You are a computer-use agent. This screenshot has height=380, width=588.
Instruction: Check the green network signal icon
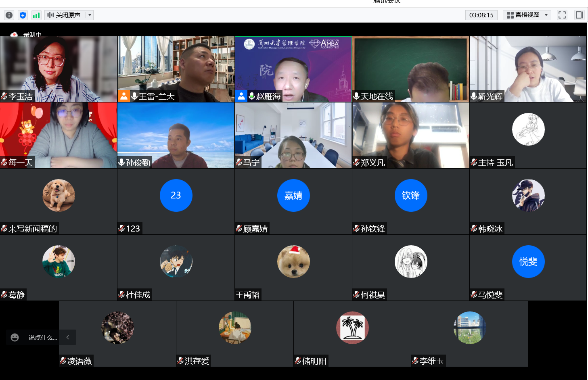coord(36,15)
